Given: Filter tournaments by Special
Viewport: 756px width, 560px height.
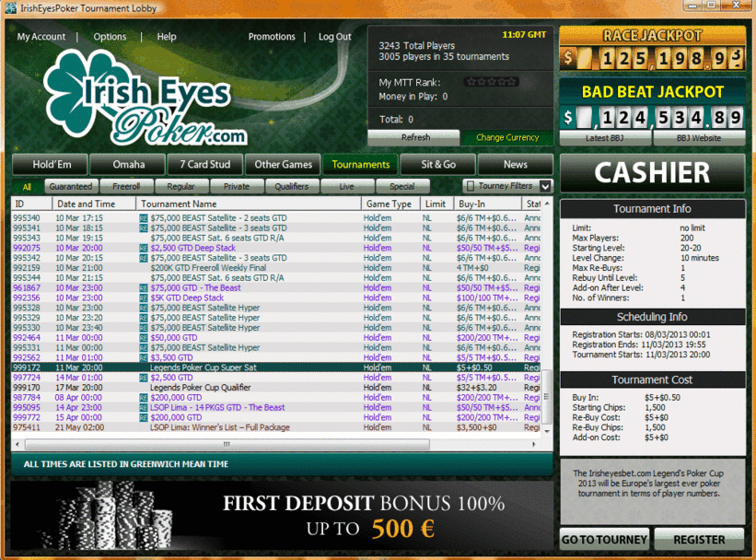Looking at the screenshot, I should coord(402,187).
